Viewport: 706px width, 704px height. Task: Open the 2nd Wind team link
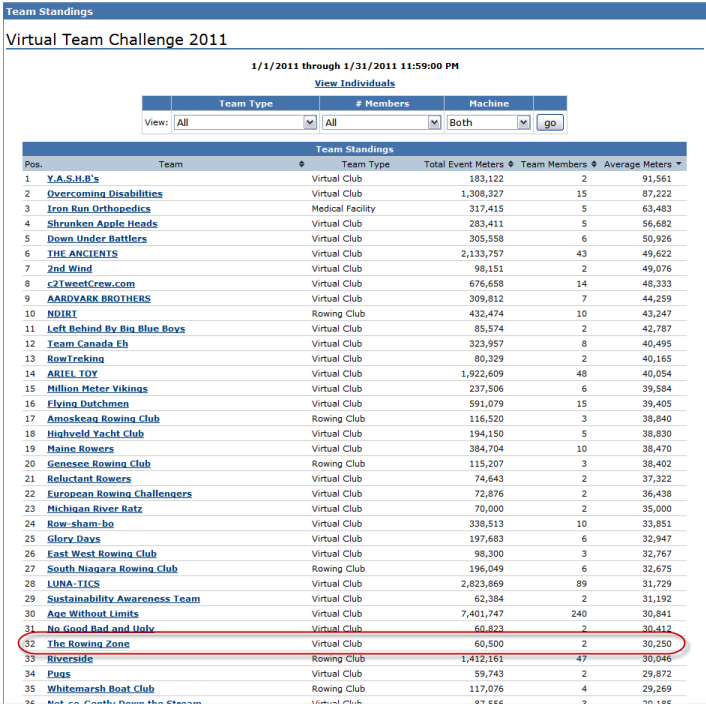point(69,269)
